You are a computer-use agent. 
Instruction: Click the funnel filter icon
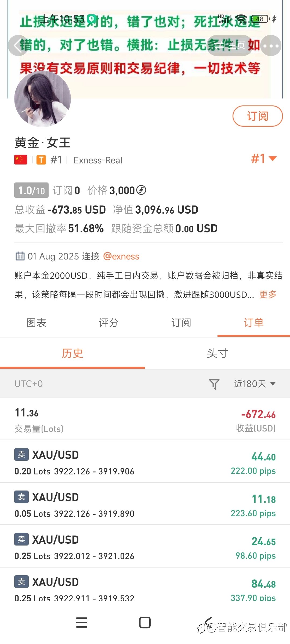pos(214,384)
